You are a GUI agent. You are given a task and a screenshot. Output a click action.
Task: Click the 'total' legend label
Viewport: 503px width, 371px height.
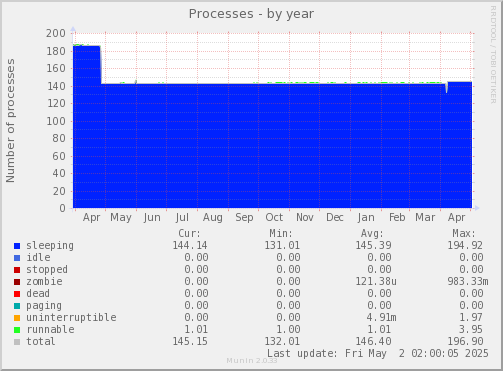click(41, 341)
